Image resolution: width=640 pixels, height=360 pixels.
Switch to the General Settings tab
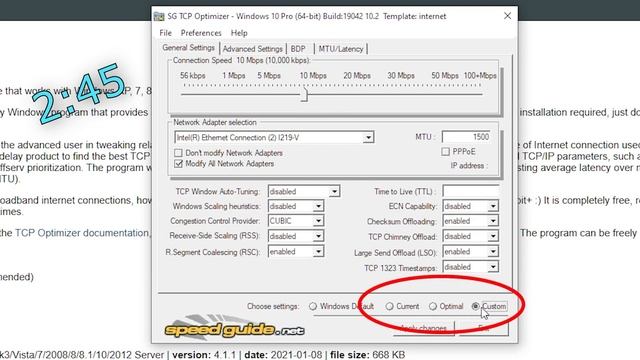pyautogui.click(x=188, y=48)
